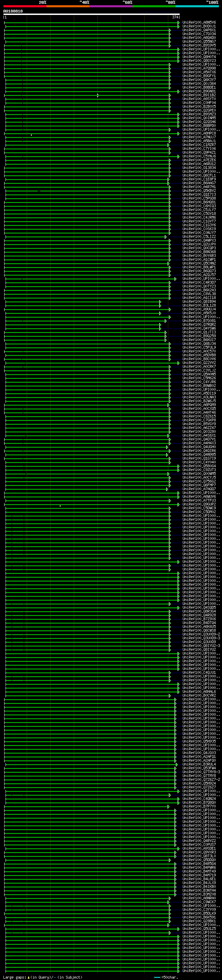The image size is (222, 980).
Task: Open hit UniRef100_B8BPD0
Action: click(x=199, y=125)
